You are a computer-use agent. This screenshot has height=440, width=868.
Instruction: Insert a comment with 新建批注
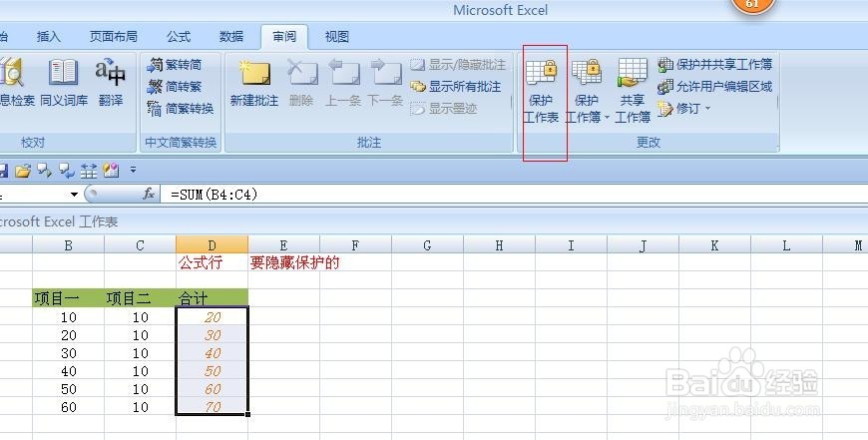pos(254,83)
